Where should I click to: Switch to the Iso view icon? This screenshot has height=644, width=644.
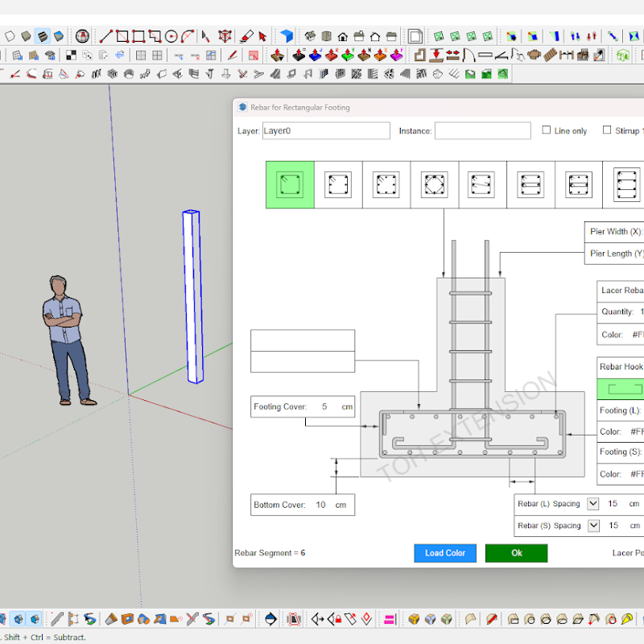tap(310, 36)
